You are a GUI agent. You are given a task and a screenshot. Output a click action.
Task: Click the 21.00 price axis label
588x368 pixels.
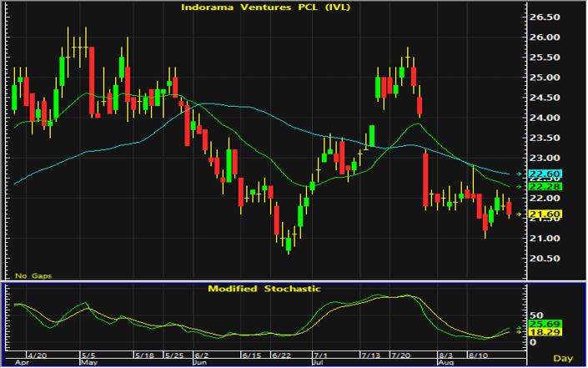click(x=545, y=238)
